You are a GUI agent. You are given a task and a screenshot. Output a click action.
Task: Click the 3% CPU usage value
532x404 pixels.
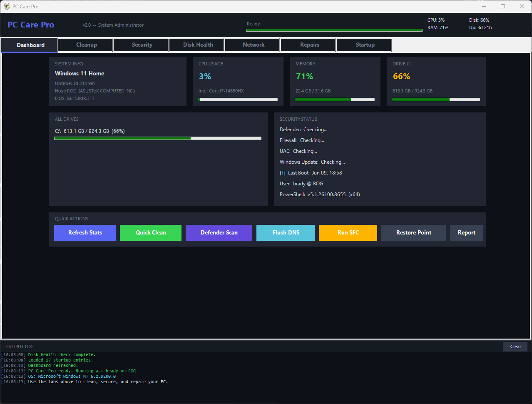coord(205,76)
